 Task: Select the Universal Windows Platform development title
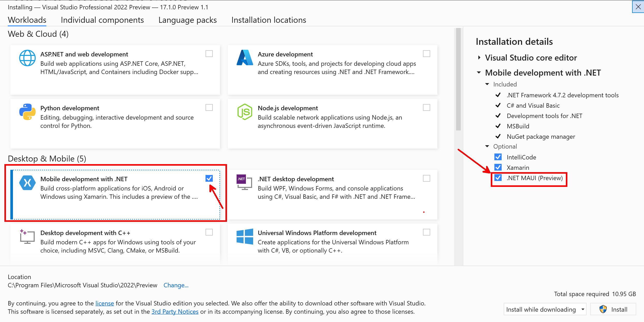pos(317,233)
